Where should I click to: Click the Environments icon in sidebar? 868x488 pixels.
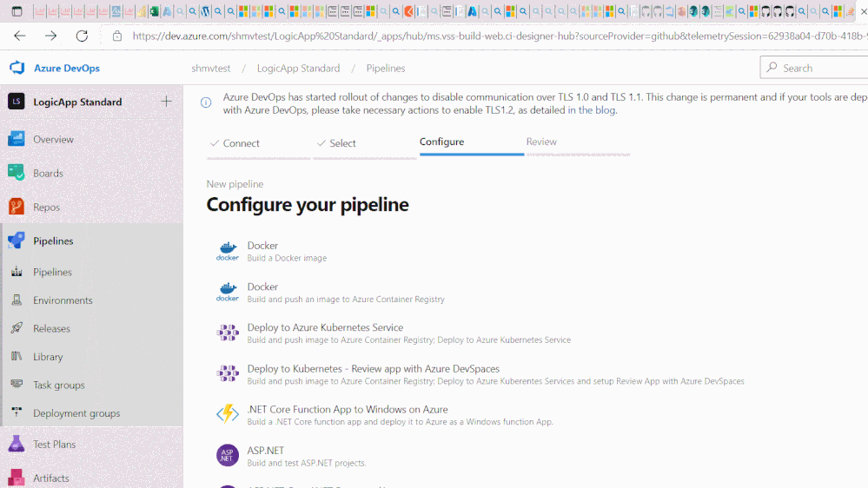tap(17, 300)
